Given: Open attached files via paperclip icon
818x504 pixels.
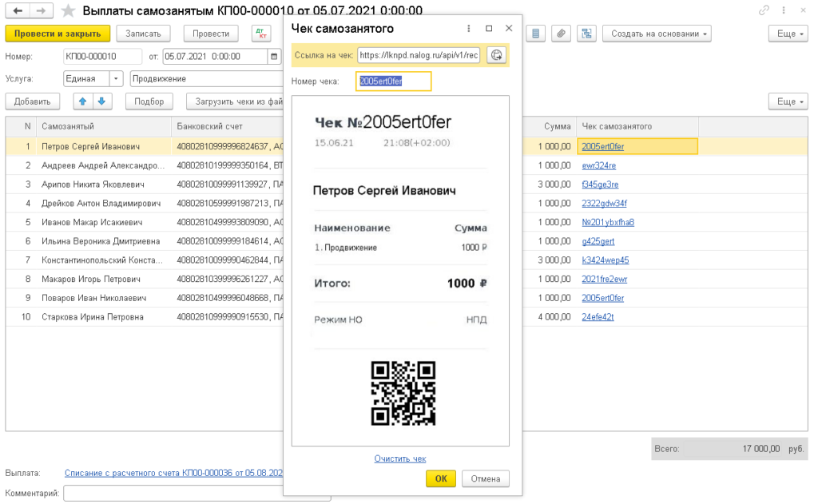Looking at the screenshot, I should (x=561, y=34).
